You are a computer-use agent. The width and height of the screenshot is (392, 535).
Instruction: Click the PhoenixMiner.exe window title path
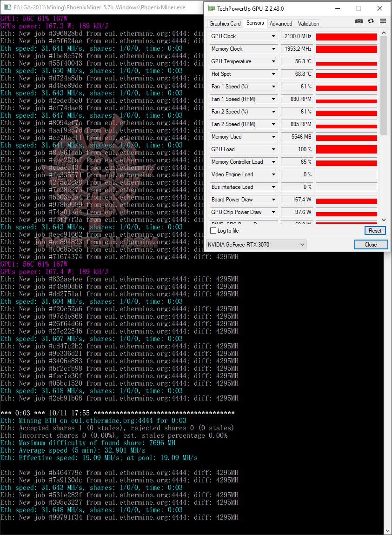point(100,7)
